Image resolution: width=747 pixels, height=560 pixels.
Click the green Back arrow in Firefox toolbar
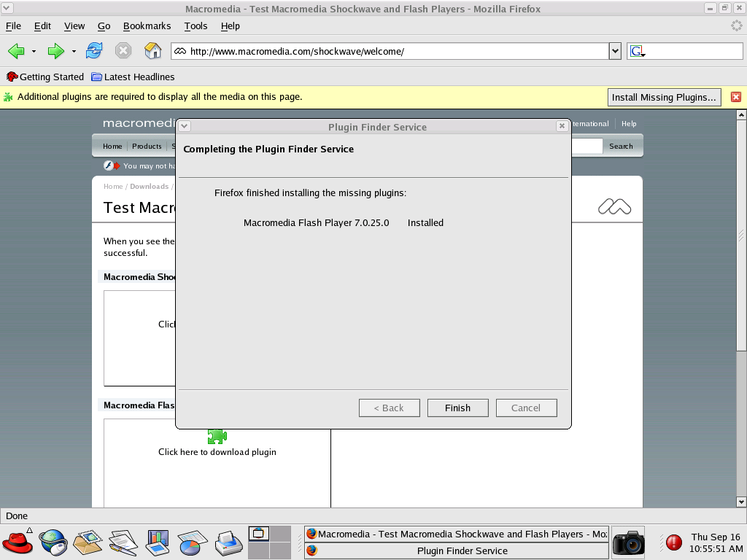tap(16, 51)
